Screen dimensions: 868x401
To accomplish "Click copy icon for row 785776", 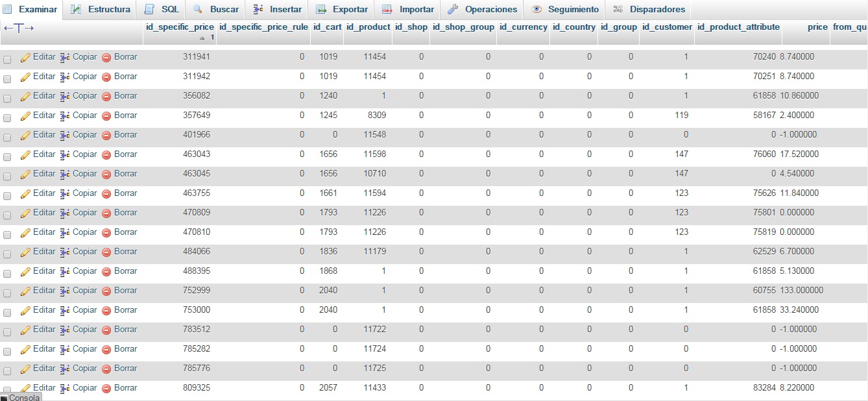I will click(x=65, y=369).
